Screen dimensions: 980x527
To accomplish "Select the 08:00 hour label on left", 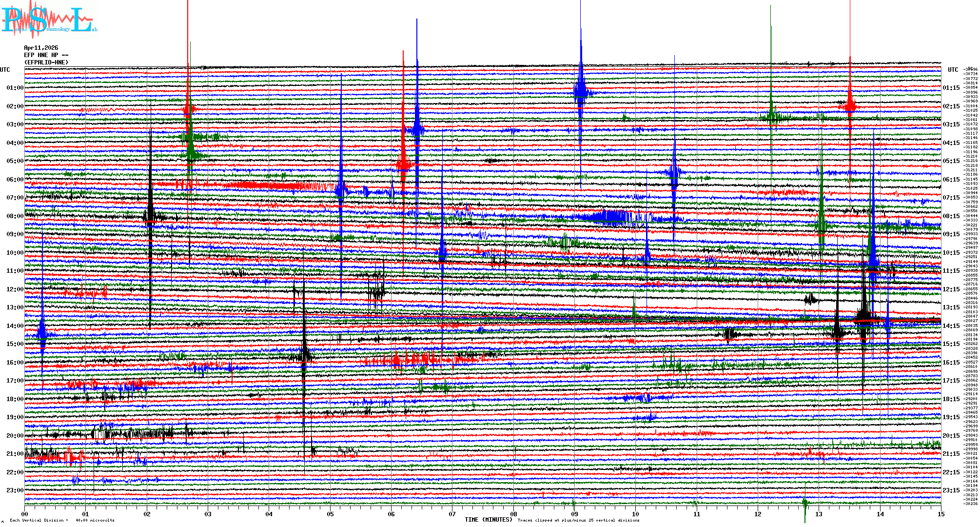I will (15, 216).
